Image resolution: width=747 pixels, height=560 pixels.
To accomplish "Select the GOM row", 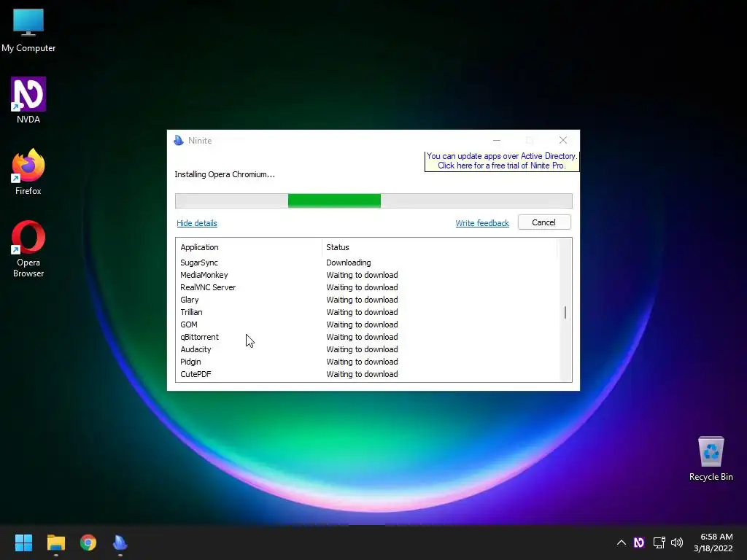I will (367, 324).
